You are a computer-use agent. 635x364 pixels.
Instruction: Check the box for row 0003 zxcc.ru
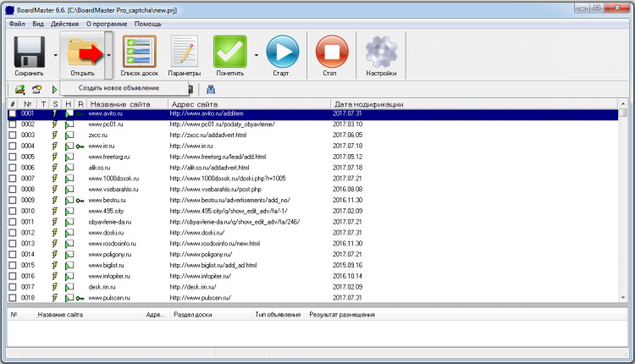tap(13, 135)
